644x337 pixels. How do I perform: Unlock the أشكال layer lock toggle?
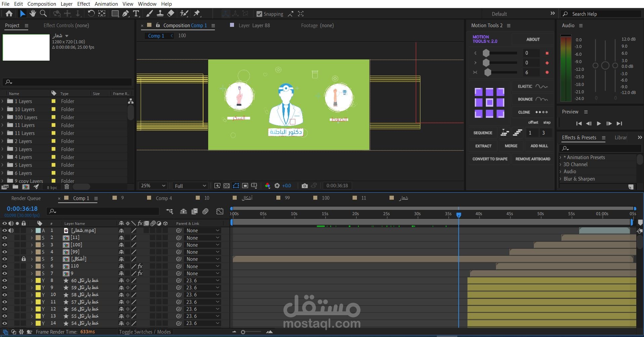tap(24, 259)
